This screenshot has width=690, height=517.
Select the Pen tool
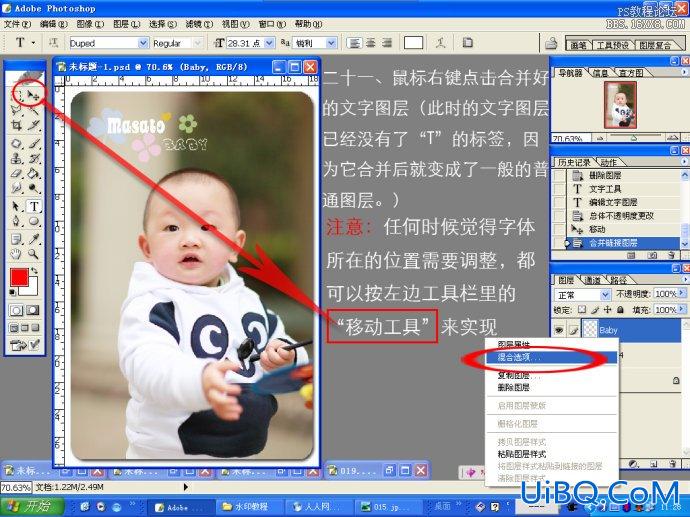pos(17,221)
